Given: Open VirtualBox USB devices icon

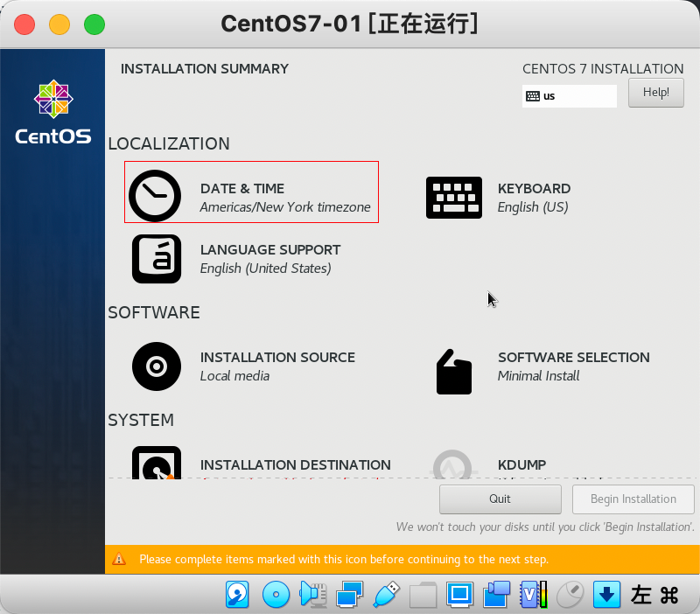Looking at the screenshot, I should point(386,595).
